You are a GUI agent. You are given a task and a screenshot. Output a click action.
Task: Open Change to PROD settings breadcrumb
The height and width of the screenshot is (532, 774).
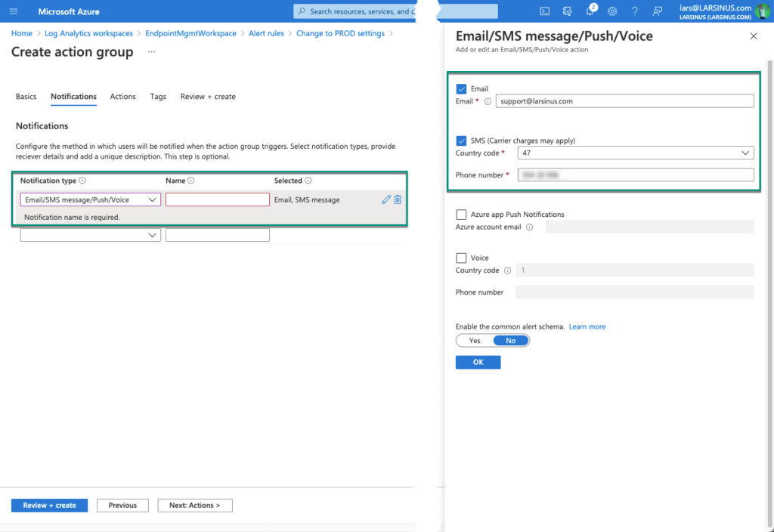pyautogui.click(x=340, y=33)
